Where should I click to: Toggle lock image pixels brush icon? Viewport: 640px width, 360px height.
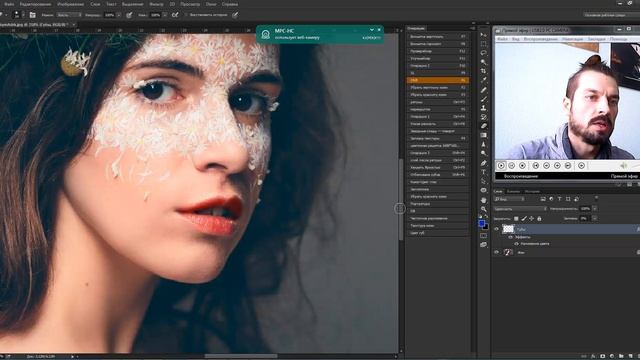tap(524, 219)
